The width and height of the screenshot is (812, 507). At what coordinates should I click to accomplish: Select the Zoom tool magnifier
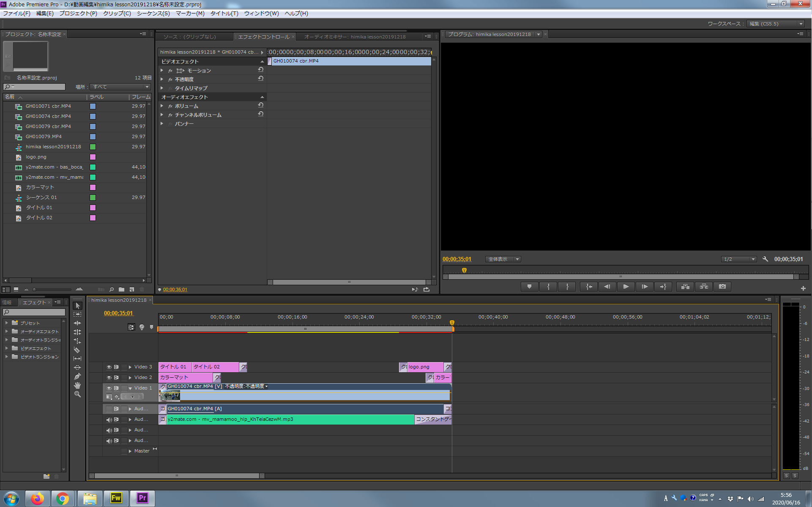[77, 394]
